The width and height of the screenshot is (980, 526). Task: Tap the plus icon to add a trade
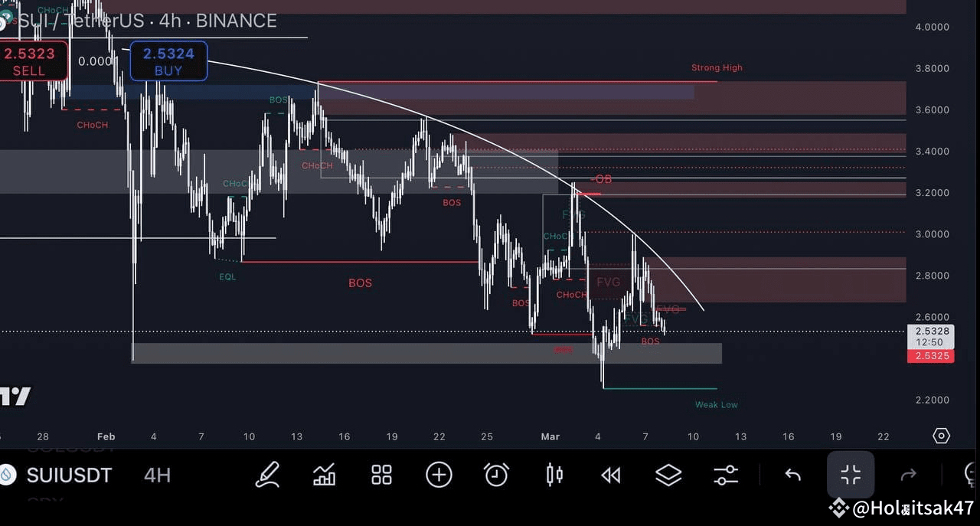pyautogui.click(x=439, y=475)
